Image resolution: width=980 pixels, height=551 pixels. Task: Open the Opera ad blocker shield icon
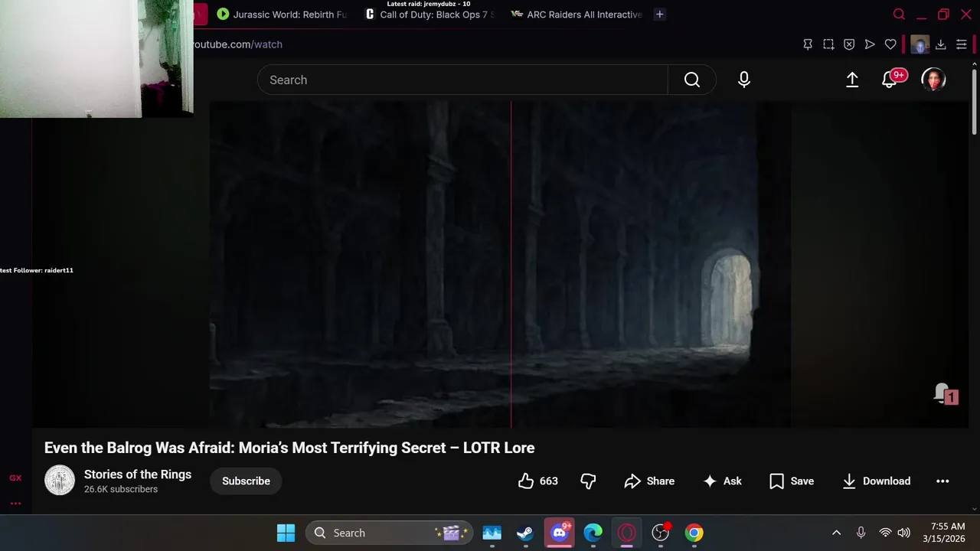pos(849,44)
